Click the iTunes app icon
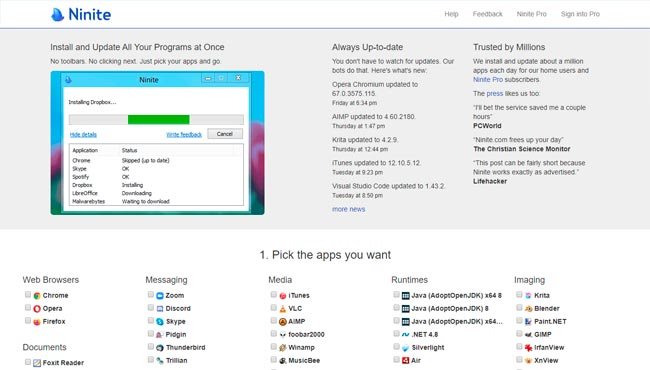The width and height of the screenshot is (650, 370). [x=283, y=296]
